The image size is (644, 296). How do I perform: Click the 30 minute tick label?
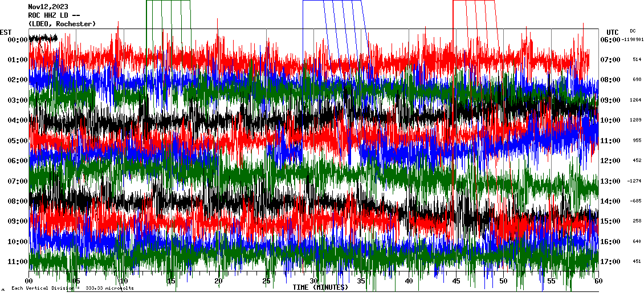click(314, 281)
